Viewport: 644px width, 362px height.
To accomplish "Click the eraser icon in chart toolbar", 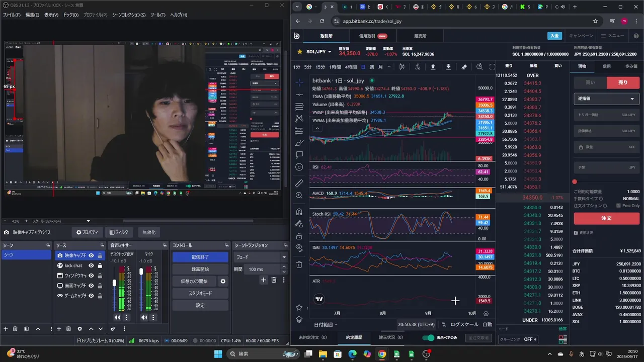I will [464, 67].
